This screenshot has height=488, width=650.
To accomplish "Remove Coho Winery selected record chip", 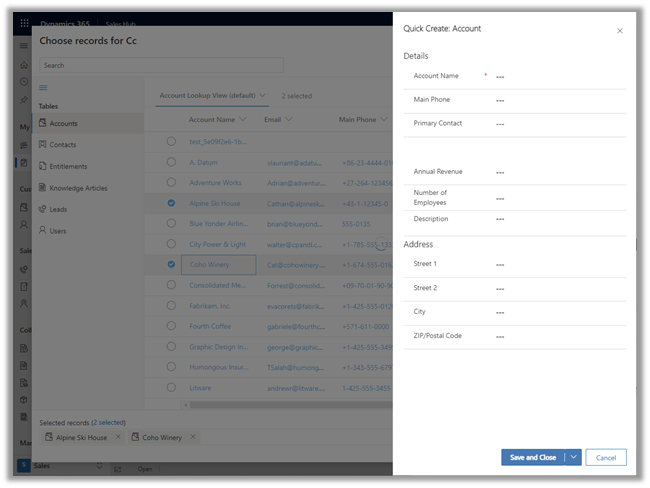I will [192, 437].
